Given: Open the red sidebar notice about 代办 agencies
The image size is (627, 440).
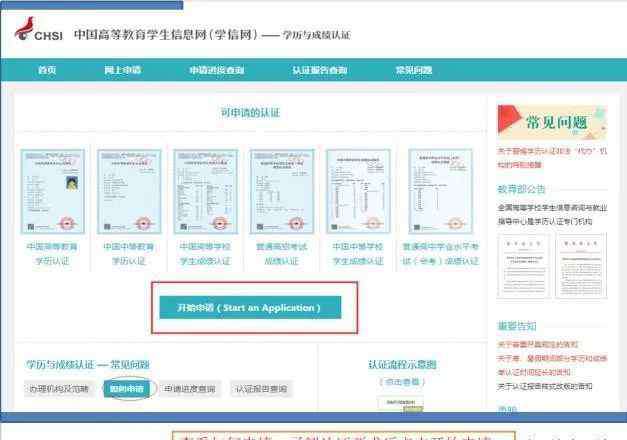Looking at the screenshot, I should click(552, 158).
